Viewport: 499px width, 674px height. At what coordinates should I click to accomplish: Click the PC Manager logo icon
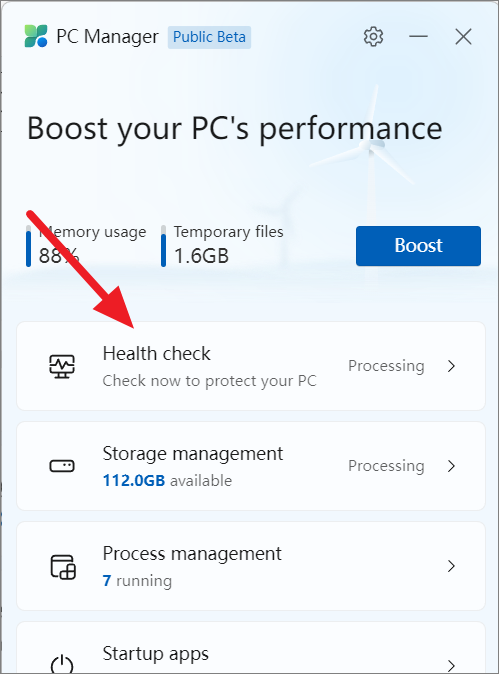(36, 36)
